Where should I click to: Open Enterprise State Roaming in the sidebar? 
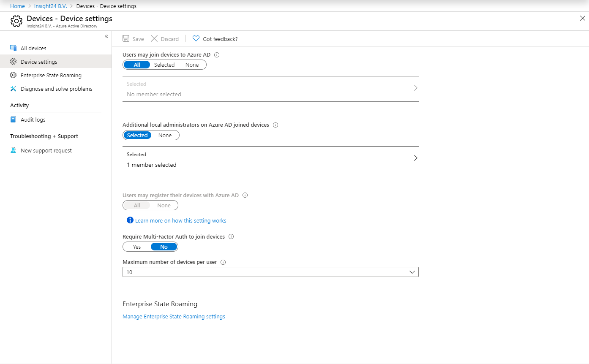tap(56, 75)
